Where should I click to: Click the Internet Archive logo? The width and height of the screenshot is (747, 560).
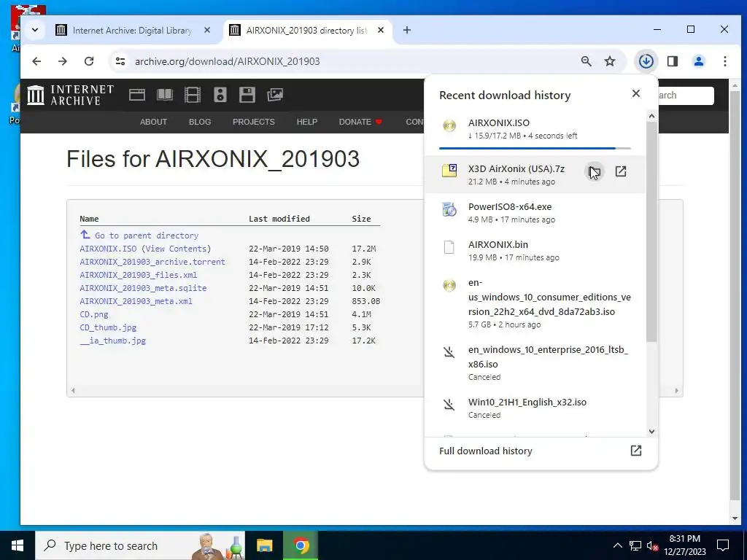[x=71, y=95]
